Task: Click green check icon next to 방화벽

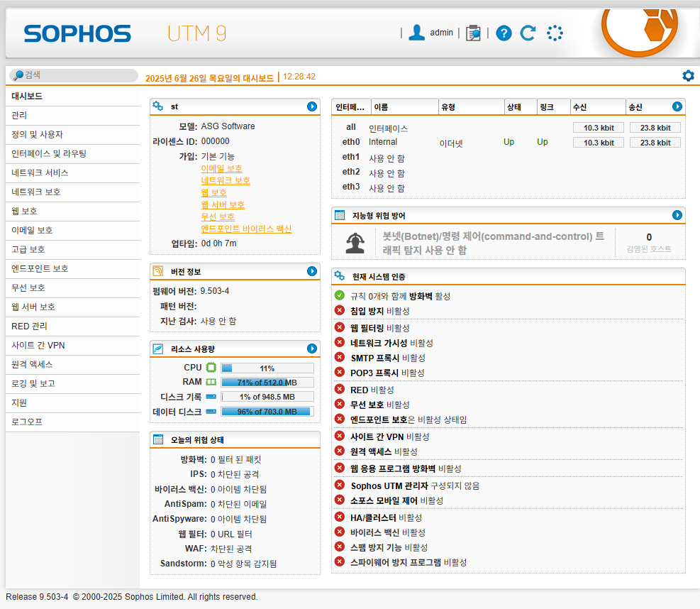Action: (340, 295)
